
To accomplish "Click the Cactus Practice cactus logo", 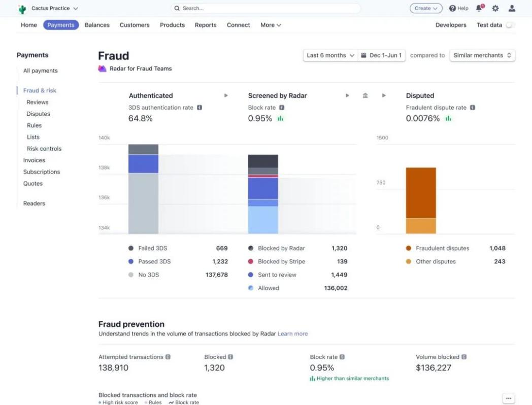I will point(21,8).
